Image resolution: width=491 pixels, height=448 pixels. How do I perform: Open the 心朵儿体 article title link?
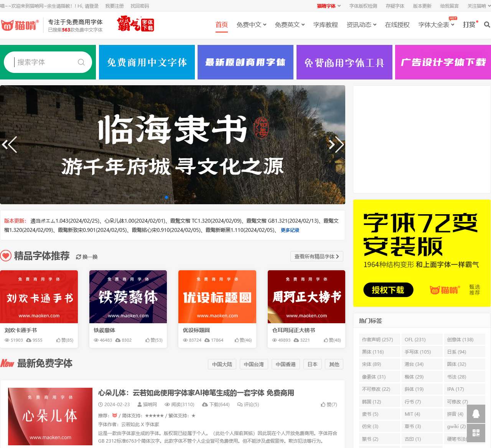pos(196,393)
